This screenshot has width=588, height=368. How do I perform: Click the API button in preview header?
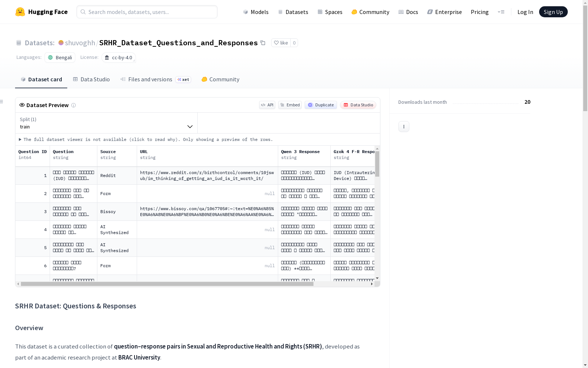point(267,105)
